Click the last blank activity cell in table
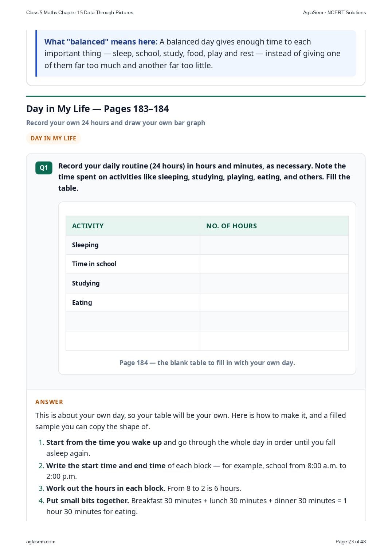Image resolution: width=392 pixels, height=555 pixels. click(133, 341)
